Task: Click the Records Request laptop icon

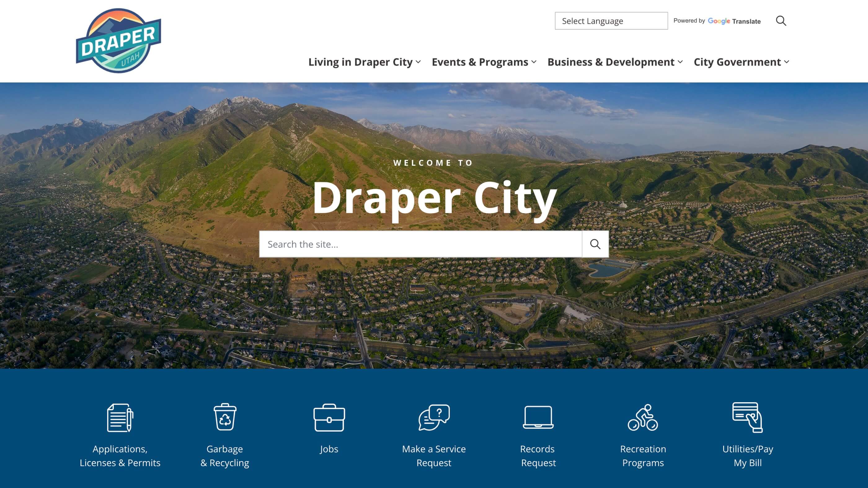Action: [538, 418]
